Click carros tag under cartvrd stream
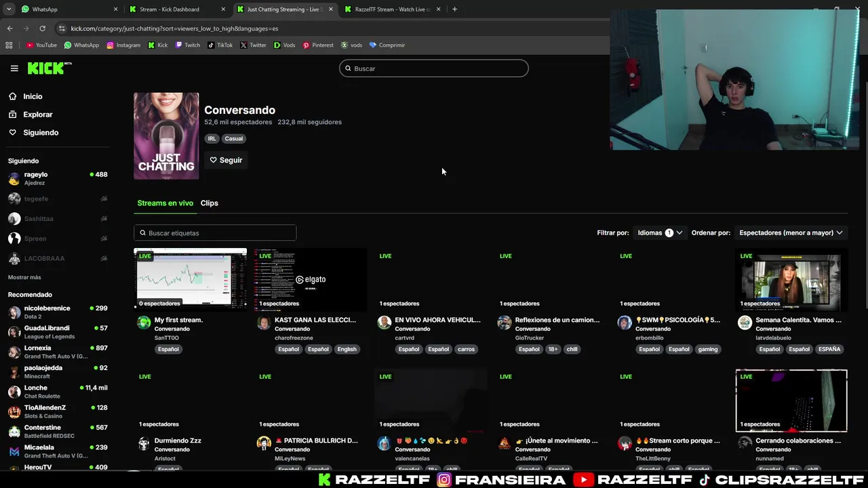 [x=466, y=349]
